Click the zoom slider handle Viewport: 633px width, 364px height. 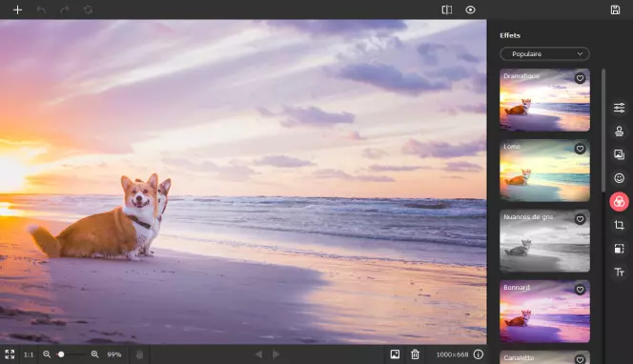click(x=61, y=354)
